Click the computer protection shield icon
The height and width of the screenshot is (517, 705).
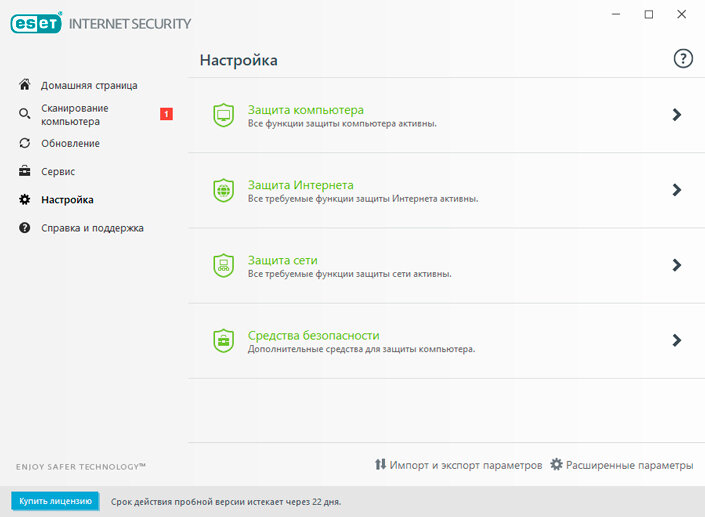click(223, 115)
